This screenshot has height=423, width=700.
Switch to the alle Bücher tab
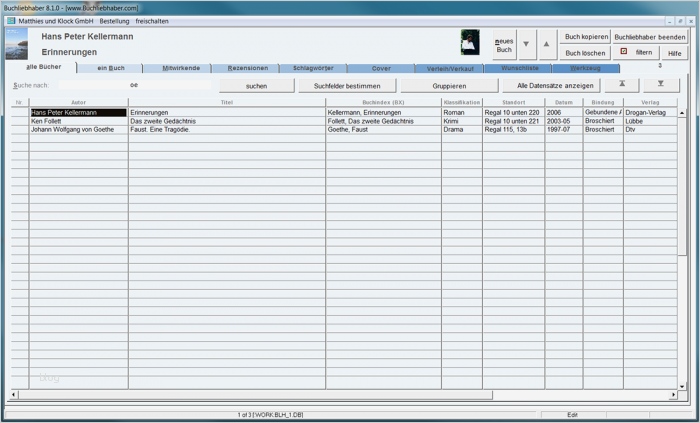point(43,67)
